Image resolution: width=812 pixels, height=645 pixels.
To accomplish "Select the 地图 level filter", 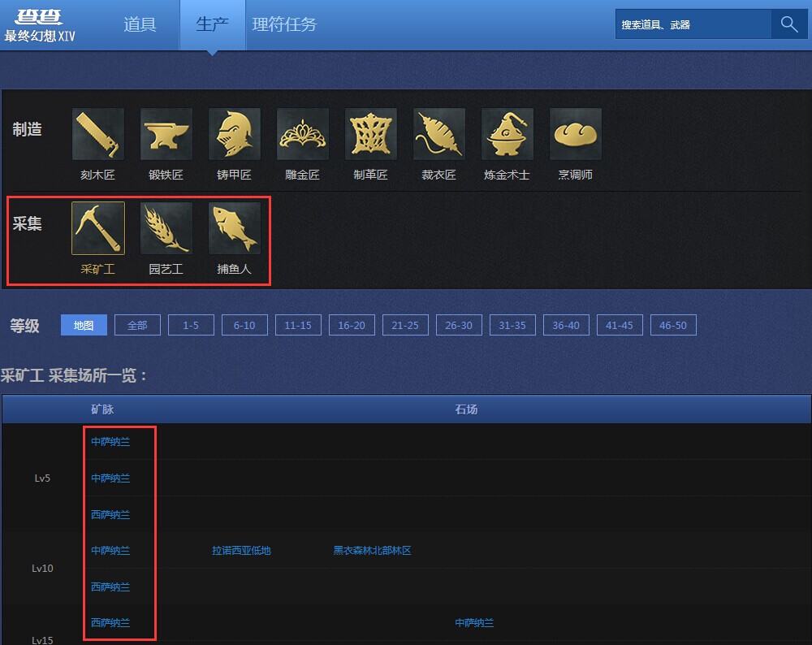I will [84, 326].
